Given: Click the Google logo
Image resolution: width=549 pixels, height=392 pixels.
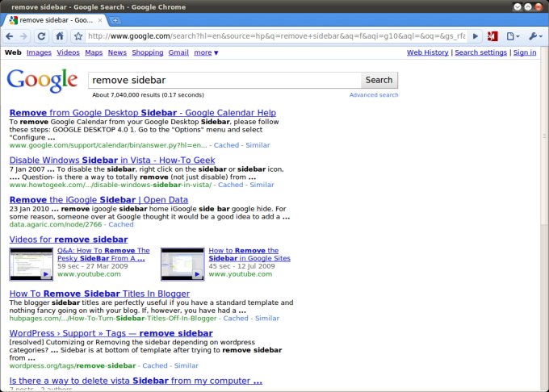Looking at the screenshot, I should [x=42, y=81].
